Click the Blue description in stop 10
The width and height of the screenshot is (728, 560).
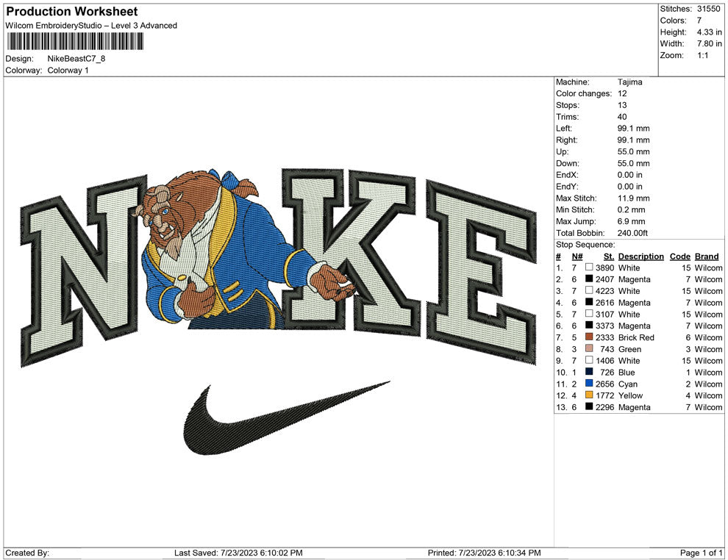627,372
